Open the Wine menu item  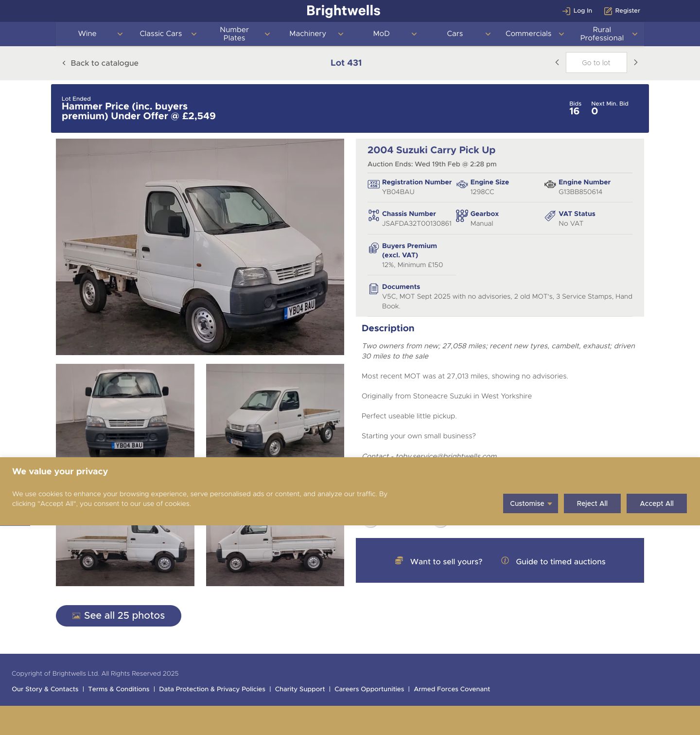pos(87,34)
